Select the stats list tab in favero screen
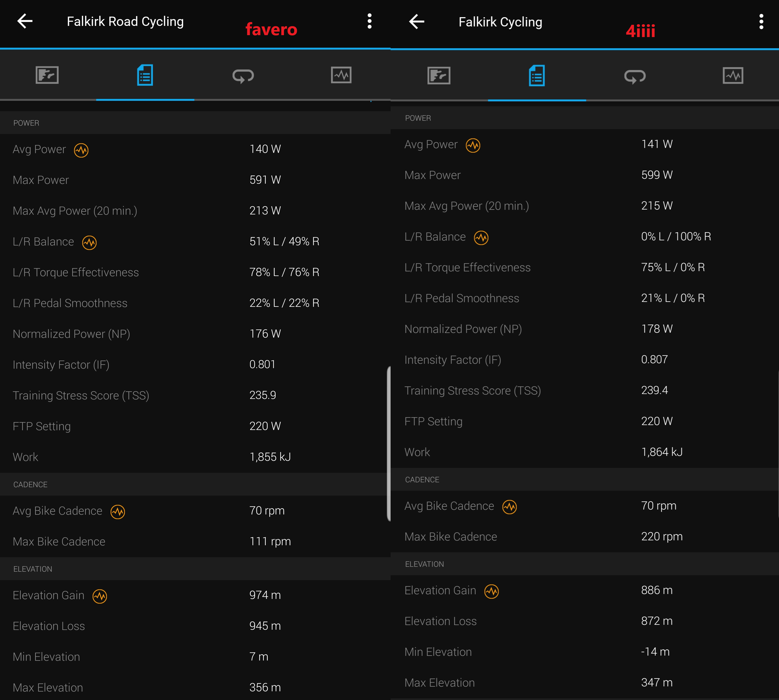 pyautogui.click(x=145, y=75)
